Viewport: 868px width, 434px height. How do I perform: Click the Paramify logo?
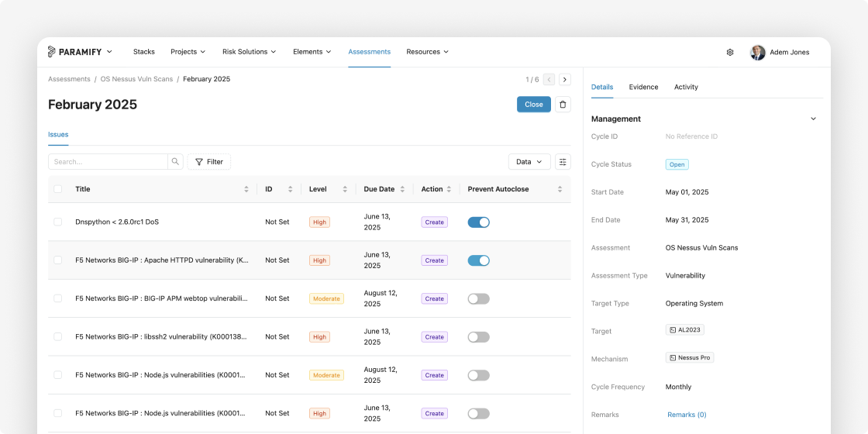[x=74, y=51]
